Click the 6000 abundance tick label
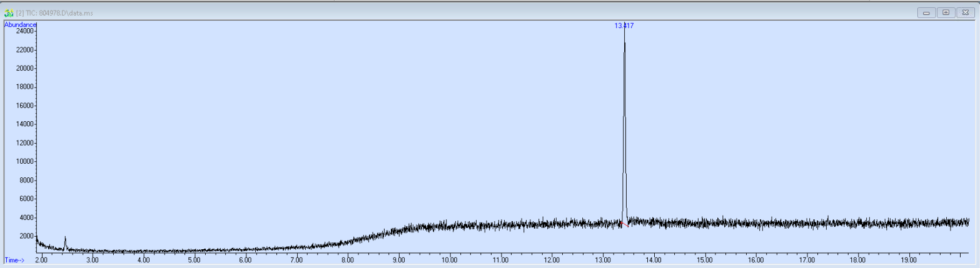 pyautogui.click(x=26, y=199)
